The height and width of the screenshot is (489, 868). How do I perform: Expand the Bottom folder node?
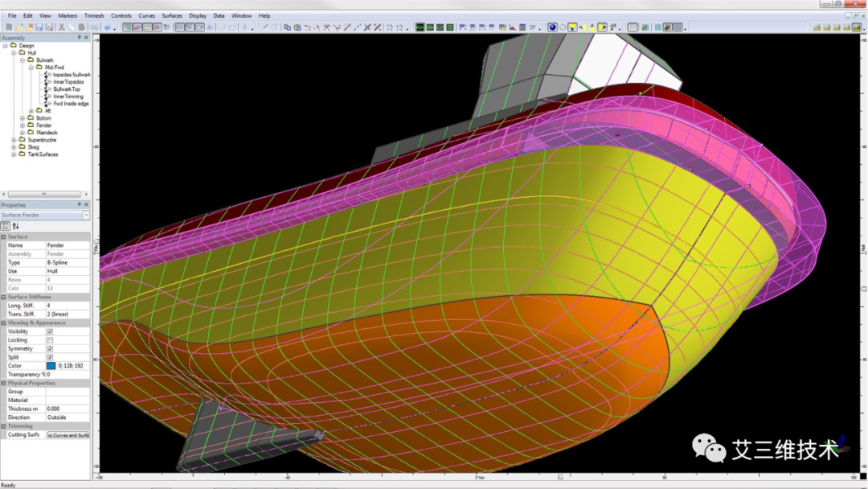(23, 118)
